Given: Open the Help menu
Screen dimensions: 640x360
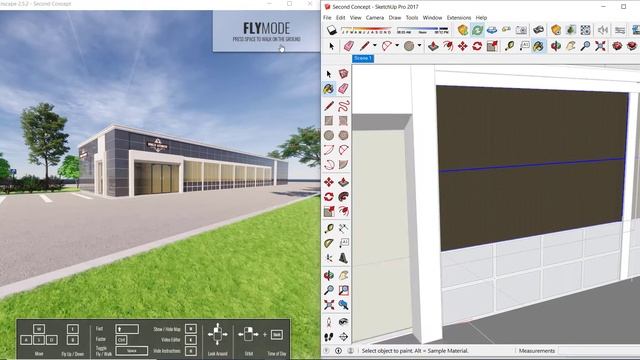Looking at the screenshot, I should click(481, 18).
